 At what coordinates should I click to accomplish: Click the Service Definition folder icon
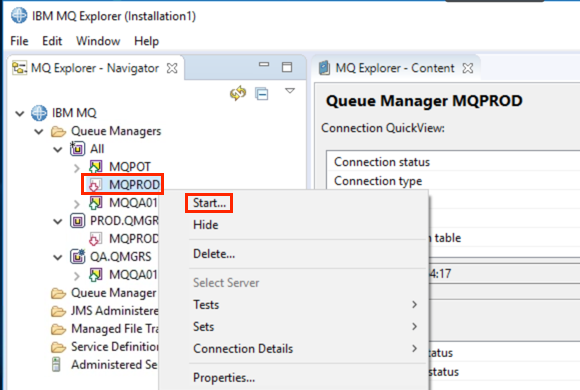(58, 347)
